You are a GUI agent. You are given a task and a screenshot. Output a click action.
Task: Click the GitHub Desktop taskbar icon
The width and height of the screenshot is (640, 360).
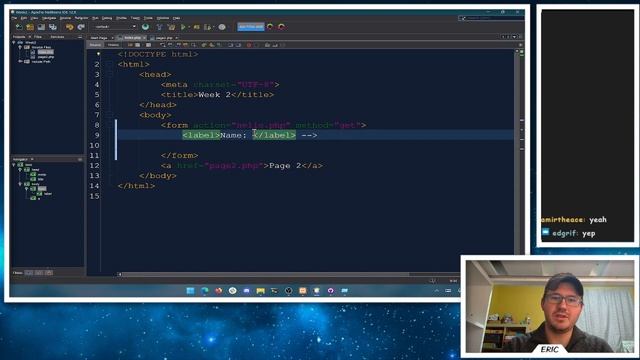pos(330,291)
